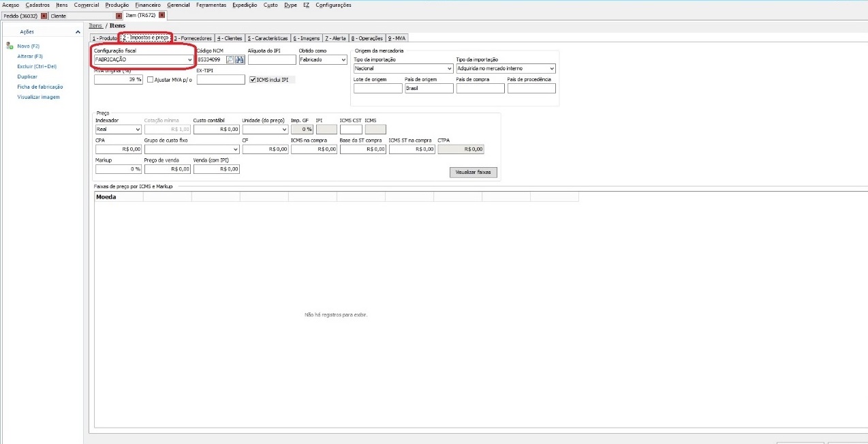The height and width of the screenshot is (444, 868).
Task: Select the 2 - Impostos e preço tab
Action: pyautogui.click(x=145, y=38)
